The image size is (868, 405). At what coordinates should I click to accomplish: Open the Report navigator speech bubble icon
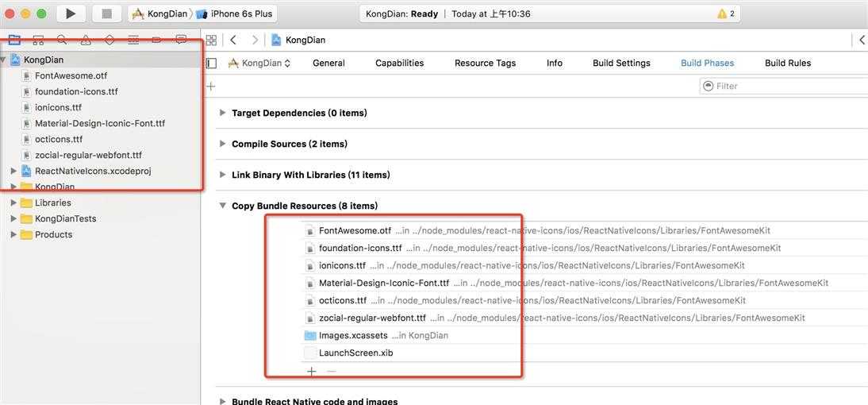pos(181,40)
